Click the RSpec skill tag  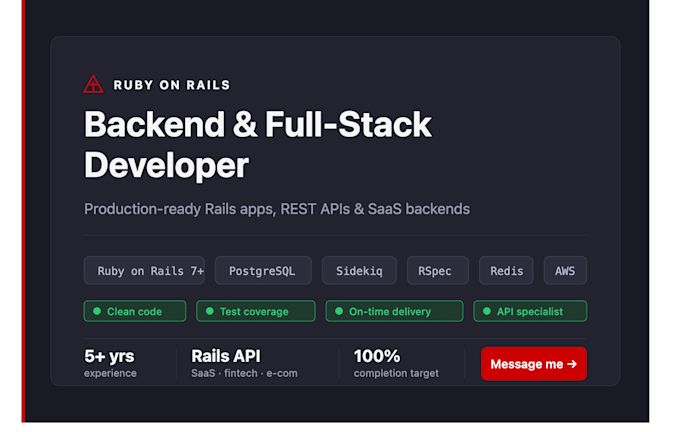[x=438, y=271]
